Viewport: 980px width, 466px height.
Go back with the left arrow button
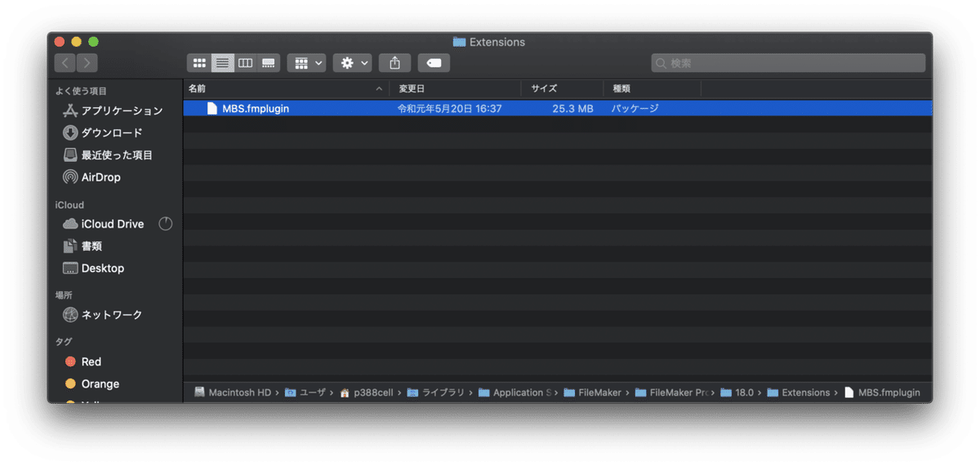tap(65, 63)
